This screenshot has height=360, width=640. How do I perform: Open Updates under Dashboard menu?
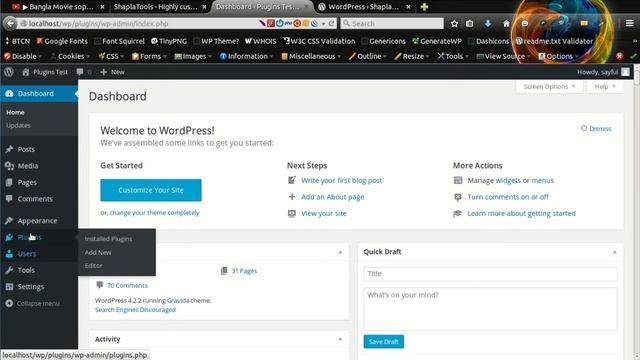click(x=18, y=125)
